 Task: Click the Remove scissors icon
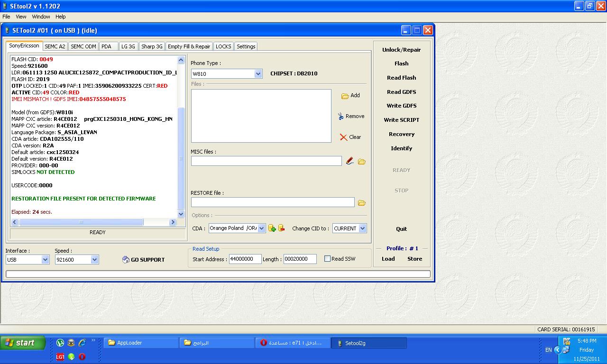coord(341,116)
